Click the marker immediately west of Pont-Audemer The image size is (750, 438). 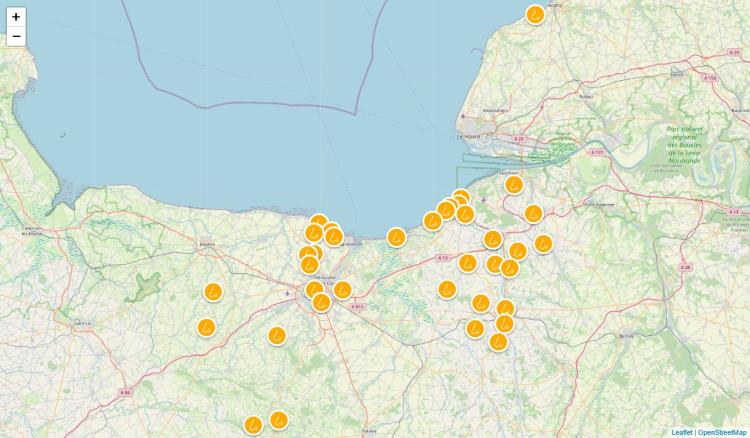tap(533, 214)
